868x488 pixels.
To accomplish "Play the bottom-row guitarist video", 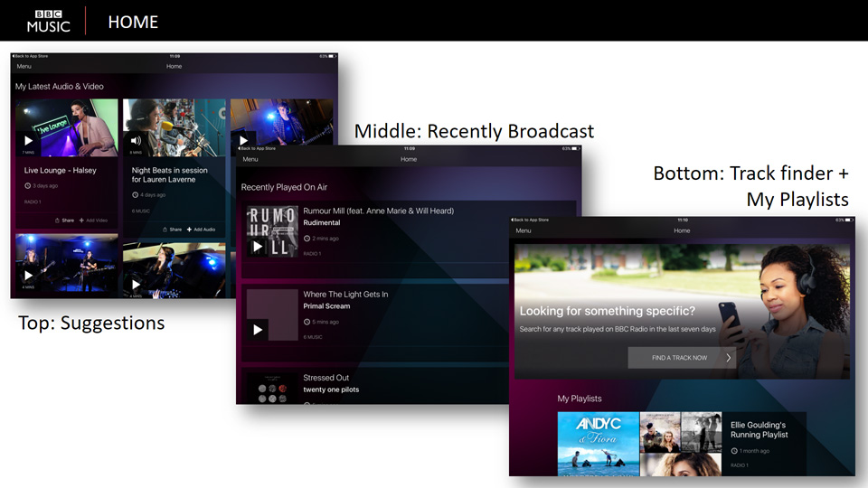I will click(136, 285).
